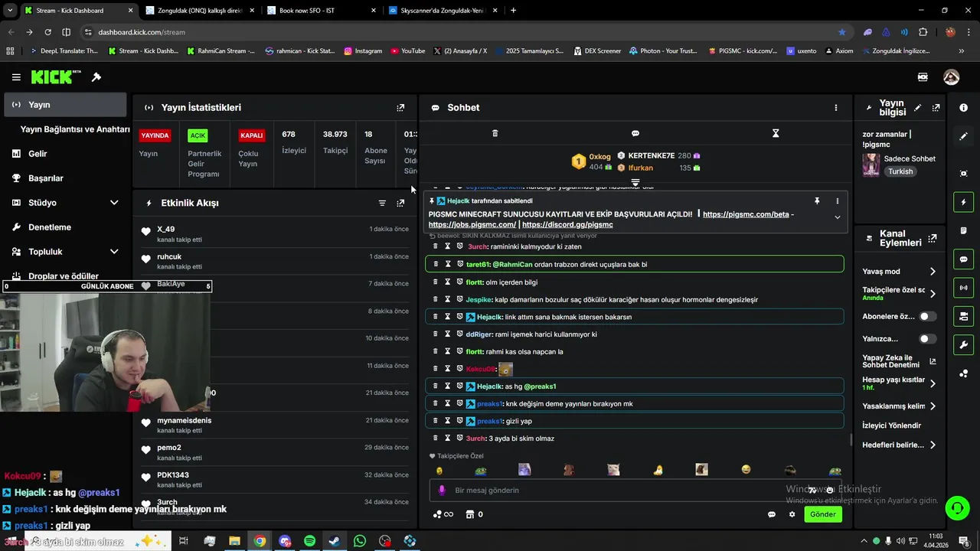The height and width of the screenshot is (551, 980).
Task: Open Hedefleri belirle options
Action: 933,445
